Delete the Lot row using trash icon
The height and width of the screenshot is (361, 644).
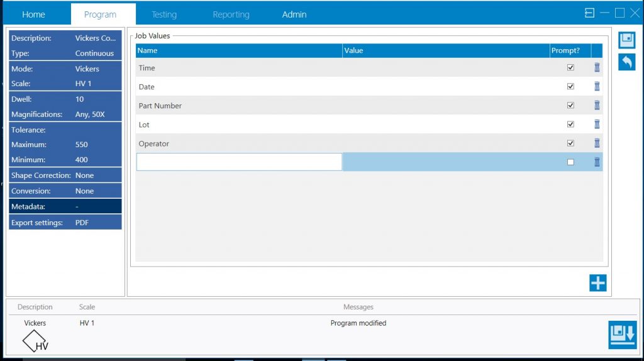click(x=597, y=125)
